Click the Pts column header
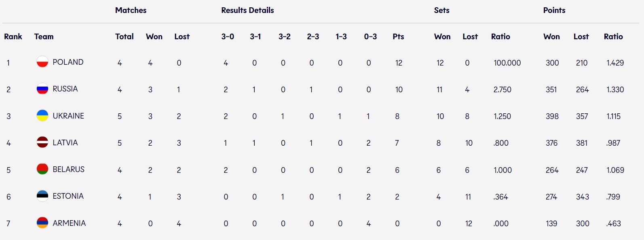644x240 pixels. point(398,36)
